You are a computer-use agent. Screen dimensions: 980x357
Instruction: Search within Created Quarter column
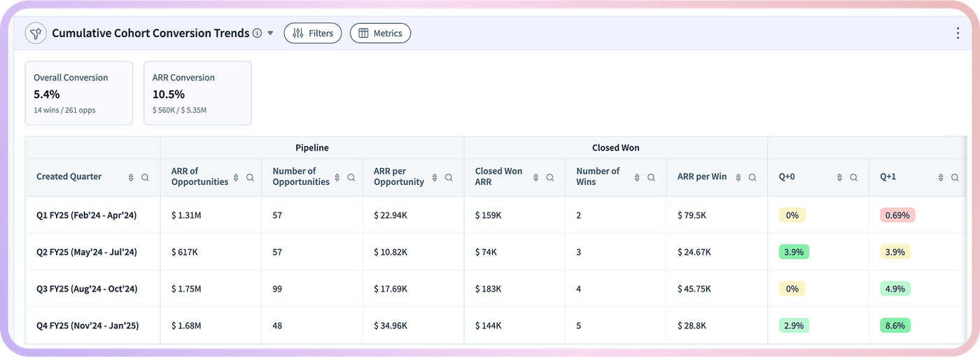145,177
